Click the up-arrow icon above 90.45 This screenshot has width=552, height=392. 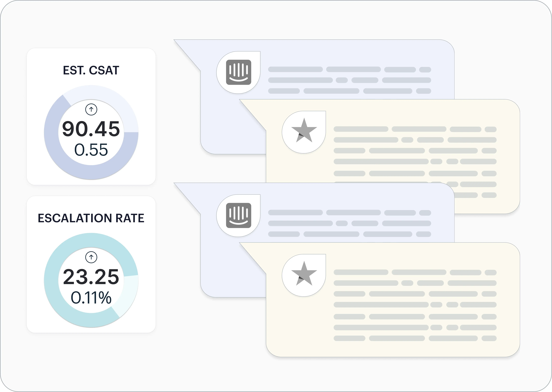[x=91, y=110]
